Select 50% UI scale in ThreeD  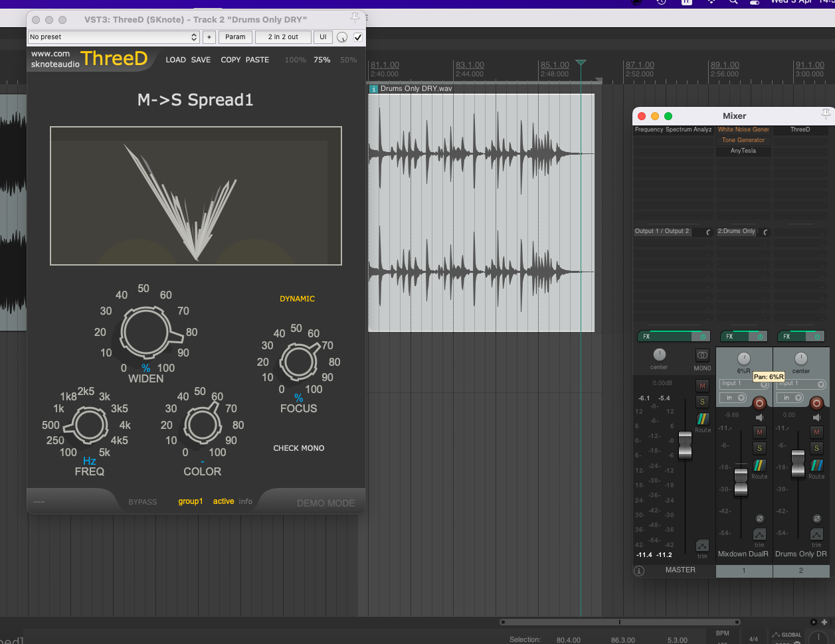[348, 60]
